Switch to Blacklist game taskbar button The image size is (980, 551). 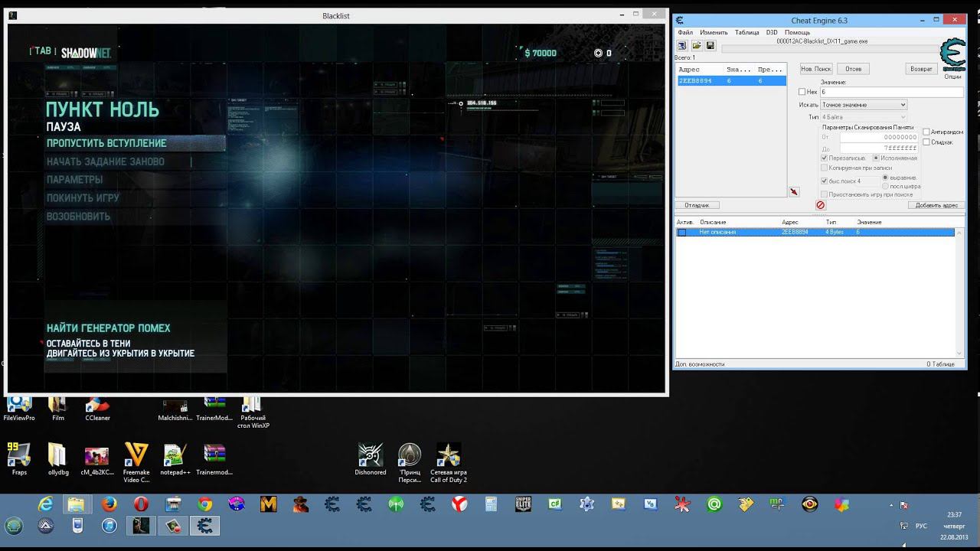141,526
